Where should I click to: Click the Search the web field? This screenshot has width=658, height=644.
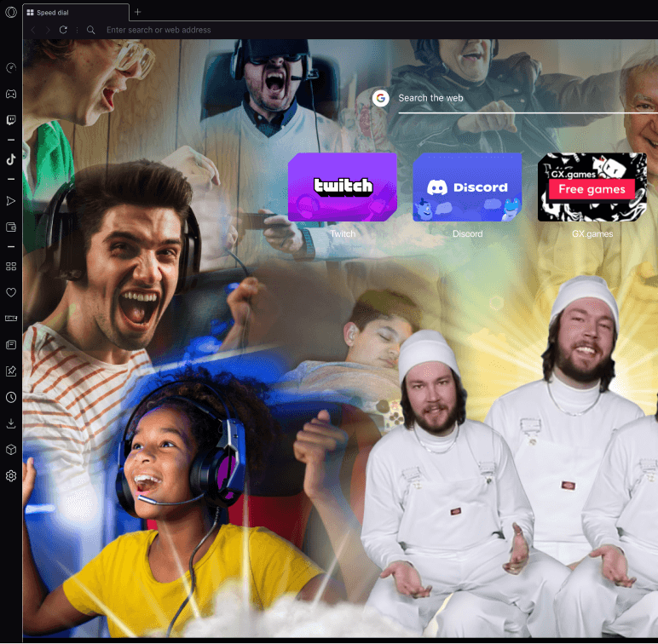pyautogui.click(x=528, y=98)
